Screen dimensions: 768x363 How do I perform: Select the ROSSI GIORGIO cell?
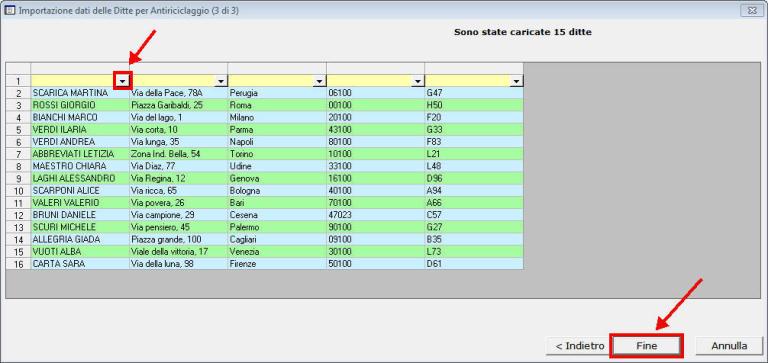tap(80, 105)
